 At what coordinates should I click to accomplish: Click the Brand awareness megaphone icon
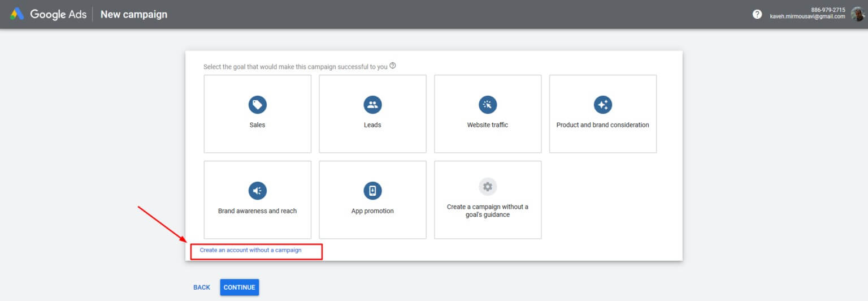click(x=257, y=191)
